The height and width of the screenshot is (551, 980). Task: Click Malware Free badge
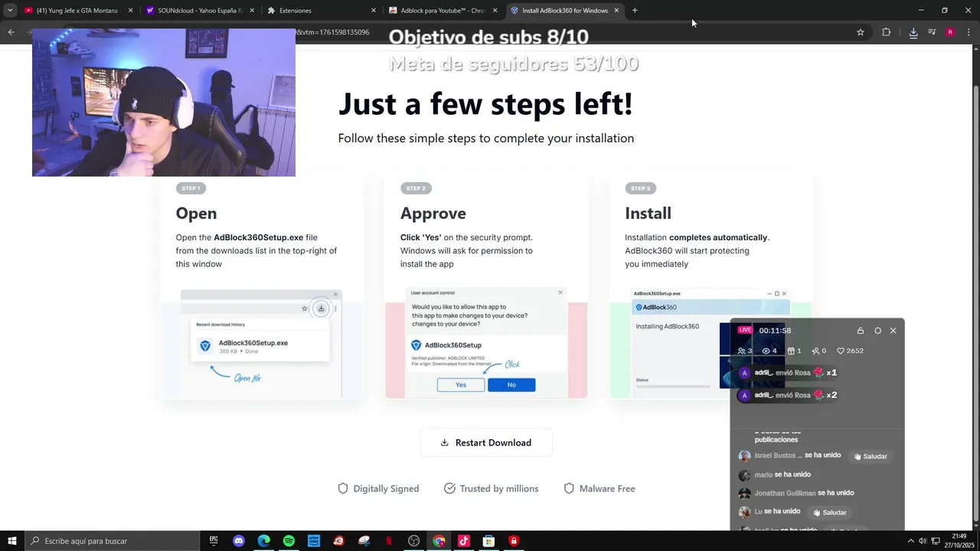click(599, 488)
